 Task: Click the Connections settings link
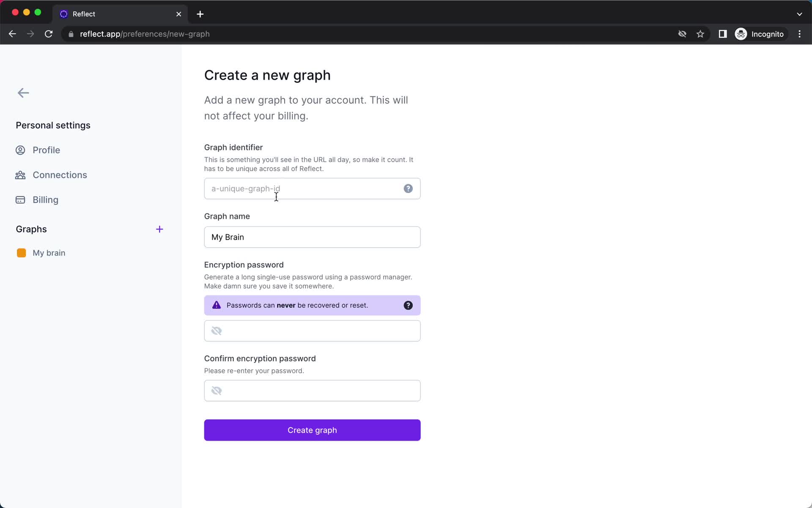[x=60, y=175]
